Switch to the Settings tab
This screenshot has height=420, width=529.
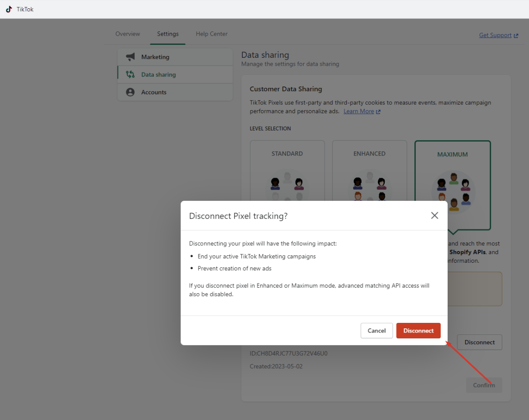pyautogui.click(x=168, y=34)
